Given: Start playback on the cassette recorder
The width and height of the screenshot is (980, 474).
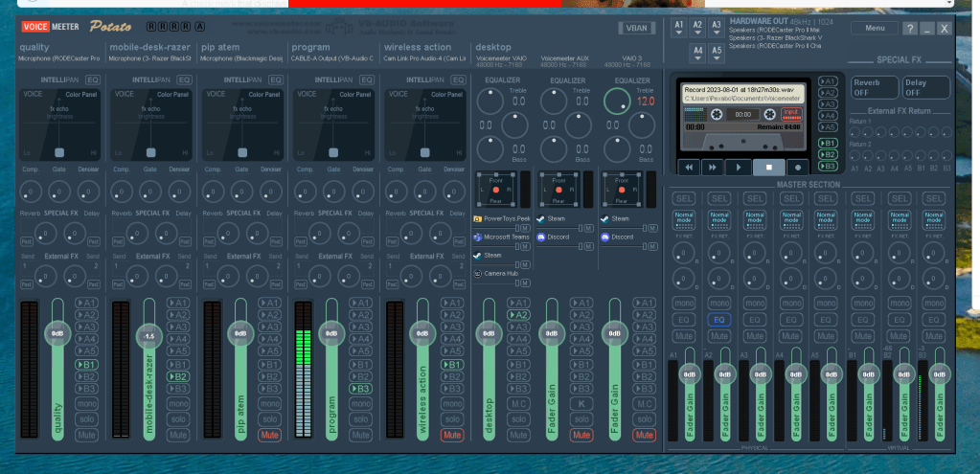Looking at the screenshot, I should click(x=739, y=168).
